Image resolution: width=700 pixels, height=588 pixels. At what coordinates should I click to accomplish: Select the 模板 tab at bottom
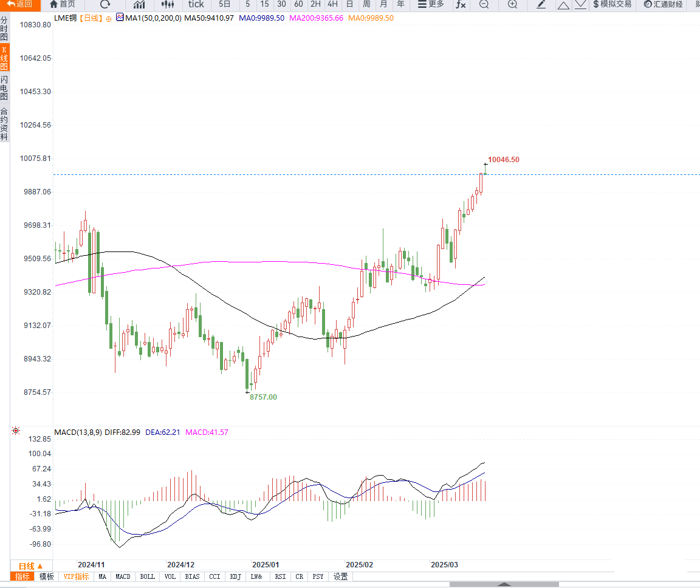[x=46, y=577]
